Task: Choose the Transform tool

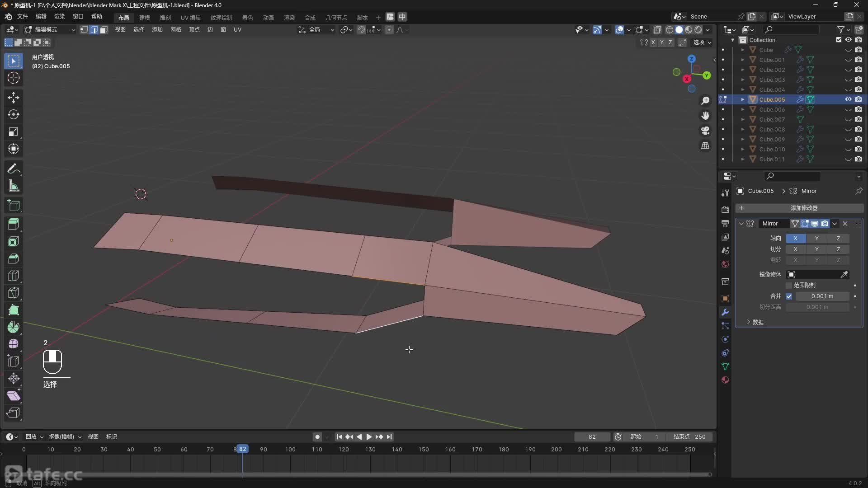Action: 14,149
